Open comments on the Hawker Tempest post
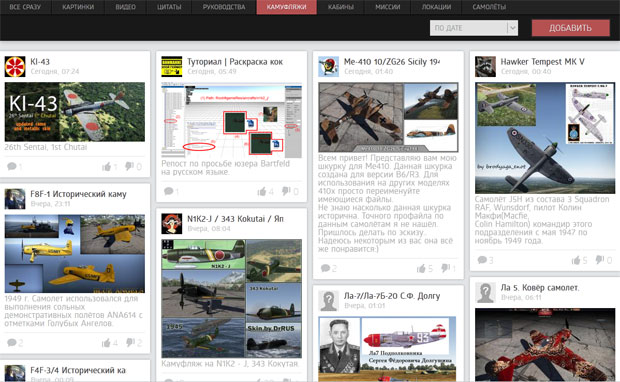Viewport: 620px width, 382px height. (x=485, y=260)
